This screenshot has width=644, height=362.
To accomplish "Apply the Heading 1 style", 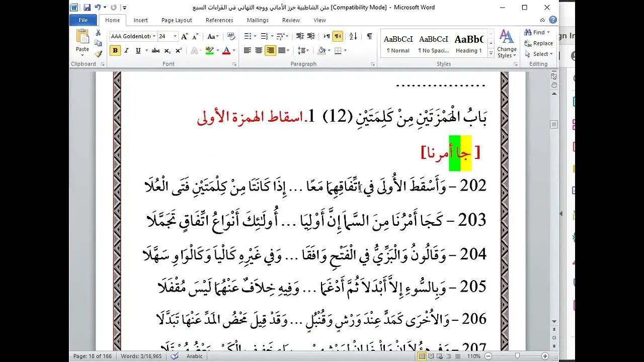I will pyautogui.click(x=469, y=43).
